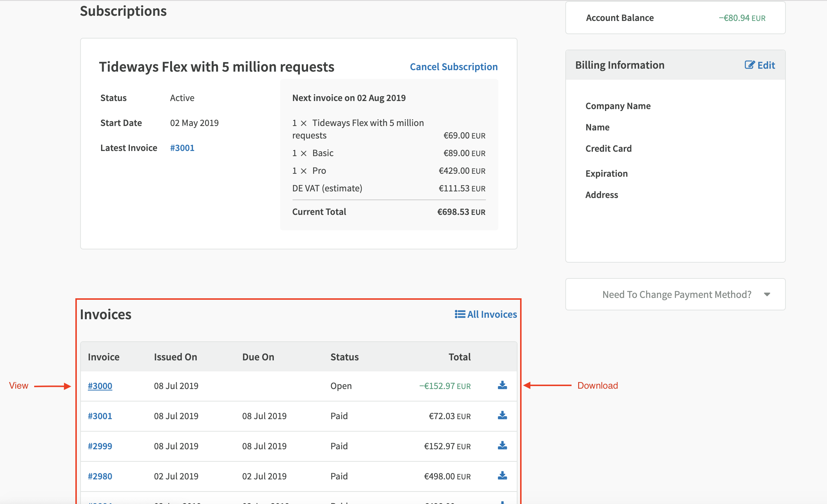Click the Pro line amount €429.00 EUR
827x504 pixels.
click(462, 171)
